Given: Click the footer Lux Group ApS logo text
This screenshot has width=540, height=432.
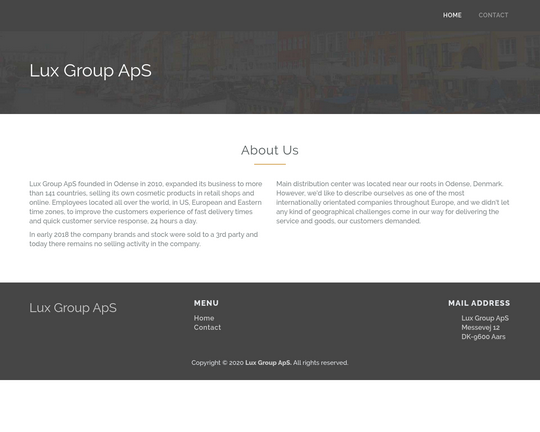Looking at the screenshot, I should pos(73,308).
